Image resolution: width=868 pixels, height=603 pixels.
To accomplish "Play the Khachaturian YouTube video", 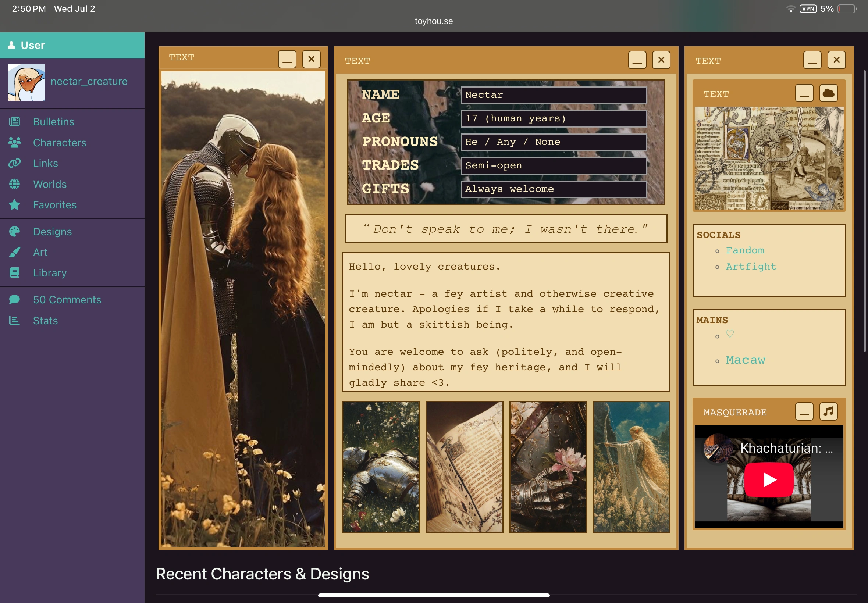I will pyautogui.click(x=769, y=479).
